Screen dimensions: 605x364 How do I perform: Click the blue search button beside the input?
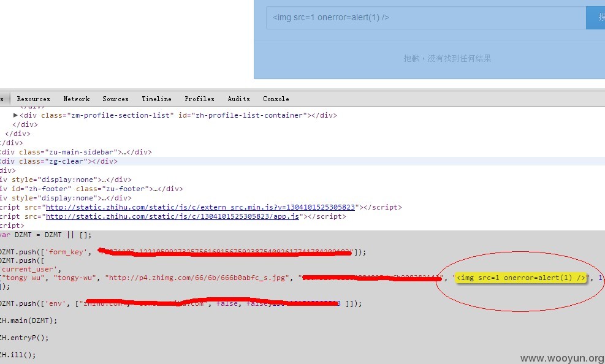tap(596, 17)
